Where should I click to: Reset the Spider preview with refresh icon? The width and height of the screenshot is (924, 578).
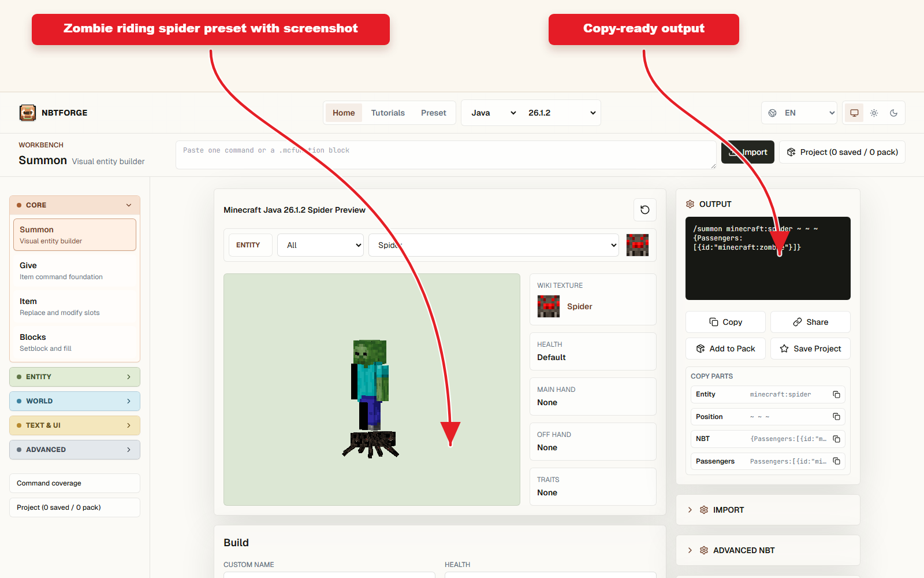coord(645,210)
